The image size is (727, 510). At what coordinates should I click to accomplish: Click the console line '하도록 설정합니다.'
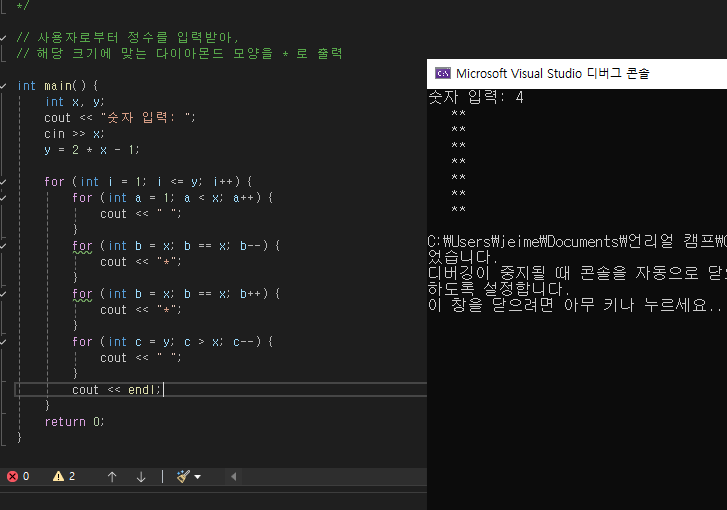[x=499, y=289]
